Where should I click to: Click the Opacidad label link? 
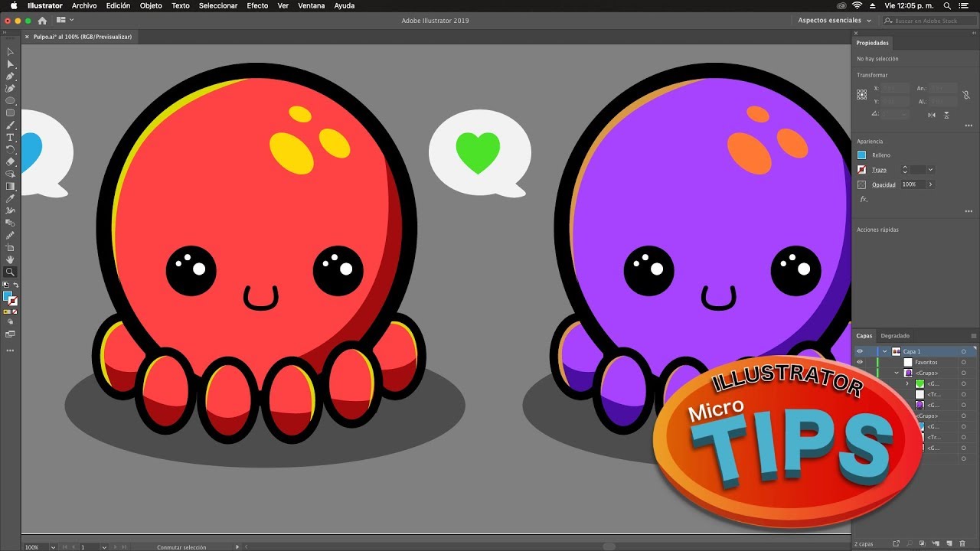tap(884, 184)
